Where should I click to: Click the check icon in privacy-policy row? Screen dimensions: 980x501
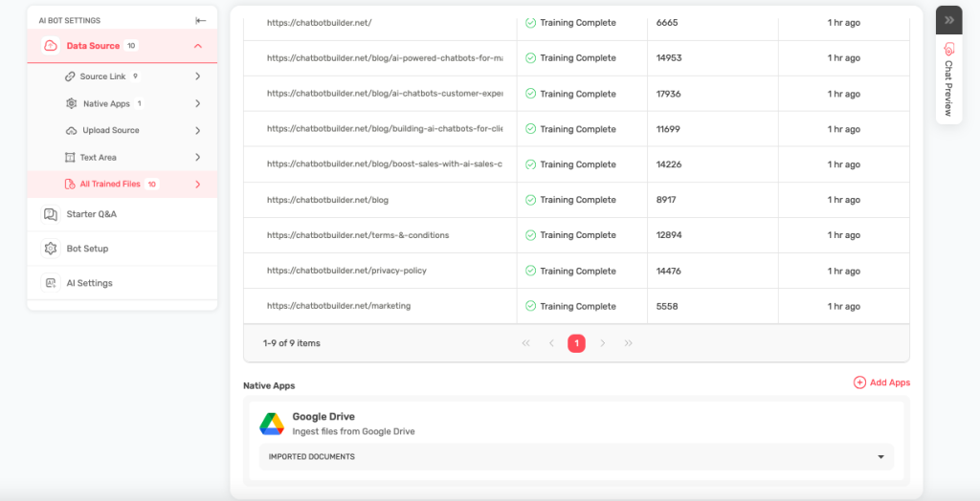tap(530, 272)
